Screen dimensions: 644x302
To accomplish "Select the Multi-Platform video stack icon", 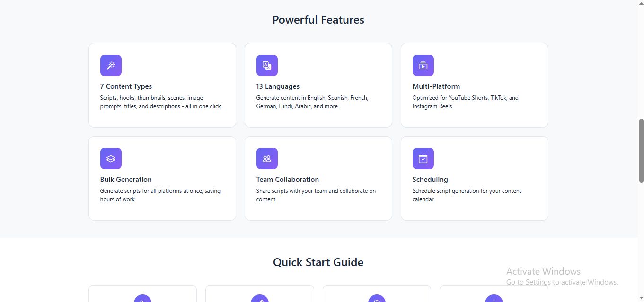I will pos(423,65).
